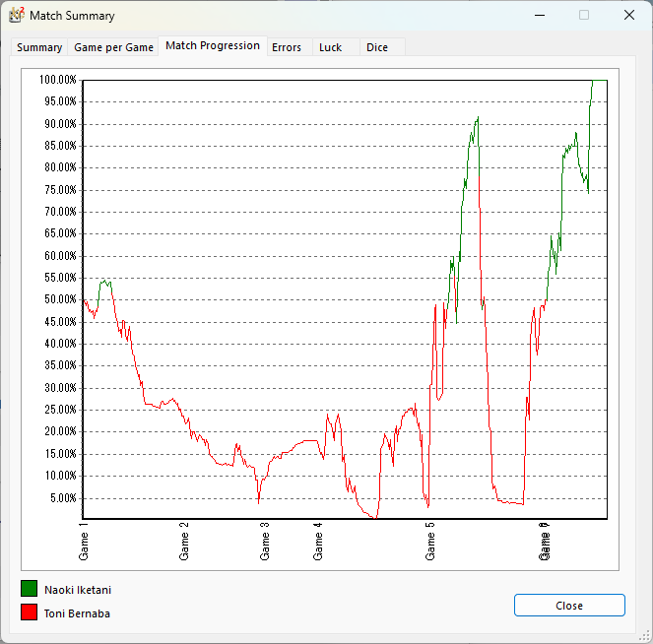Open the Summary tab
The height and width of the screenshot is (644, 653).
(39, 47)
